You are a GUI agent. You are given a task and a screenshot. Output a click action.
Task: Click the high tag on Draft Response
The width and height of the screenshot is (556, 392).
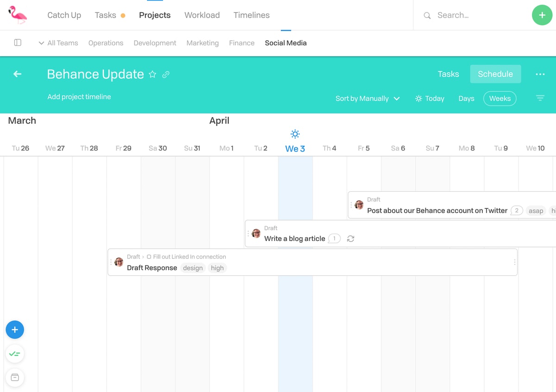pos(217,268)
